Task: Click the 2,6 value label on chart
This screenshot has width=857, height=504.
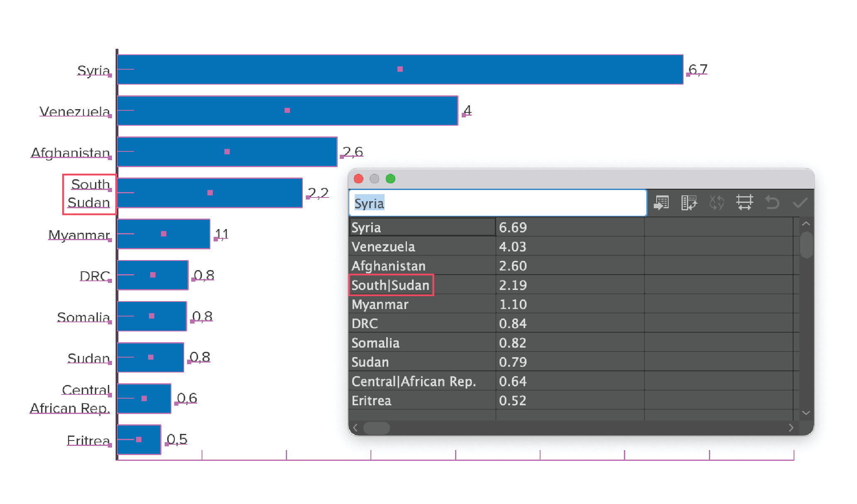Action: coord(353,151)
